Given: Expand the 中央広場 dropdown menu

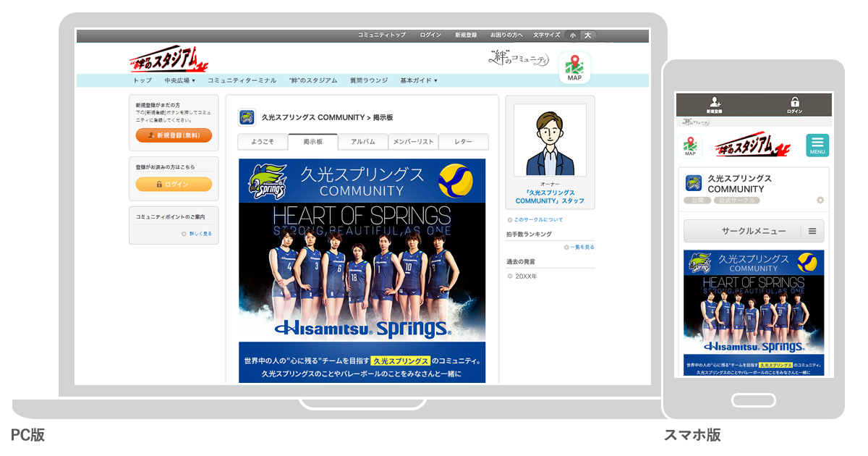Looking at the screenshot, I should (x=180, y=80).
